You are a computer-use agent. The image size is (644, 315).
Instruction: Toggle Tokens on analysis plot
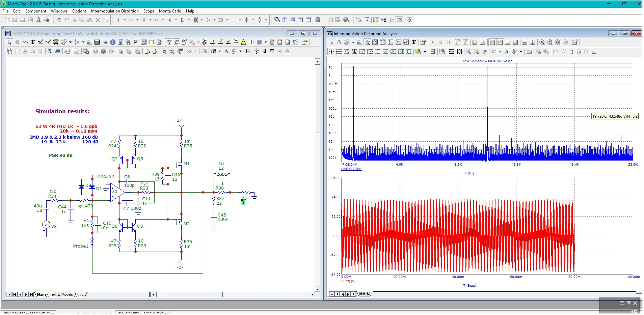[465, 42]
